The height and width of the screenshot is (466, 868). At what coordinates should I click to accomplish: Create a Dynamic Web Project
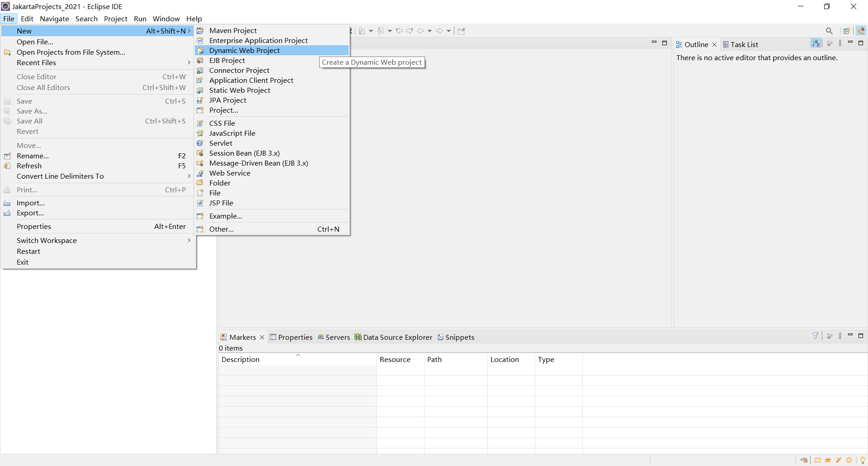point(272,50)
